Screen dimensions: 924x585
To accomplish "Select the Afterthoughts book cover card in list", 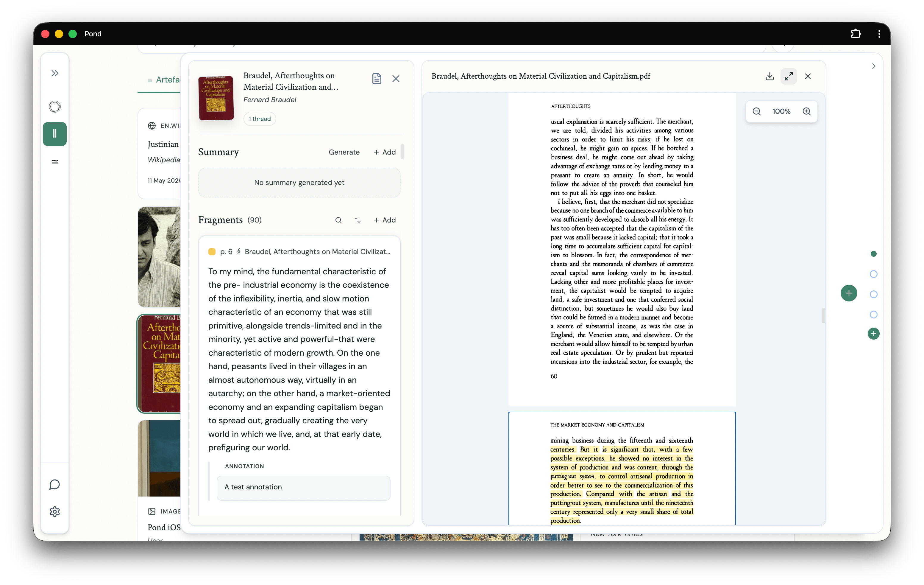I will [x=160, y=363].
